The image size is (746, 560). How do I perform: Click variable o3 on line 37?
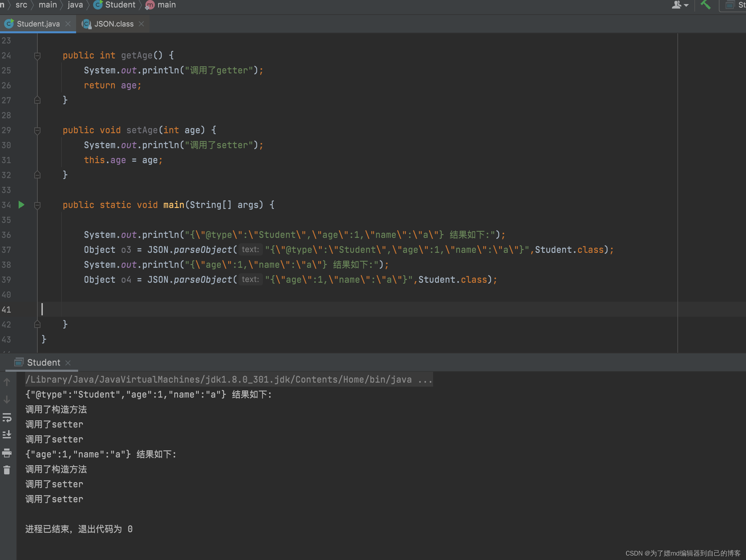pyautogui.click(x=126, y=250)
